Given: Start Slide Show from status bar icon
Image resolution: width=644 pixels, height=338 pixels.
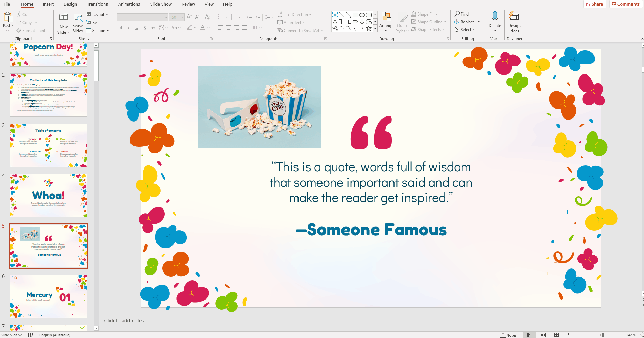Looking at the screenshot, I should point(570,335).
